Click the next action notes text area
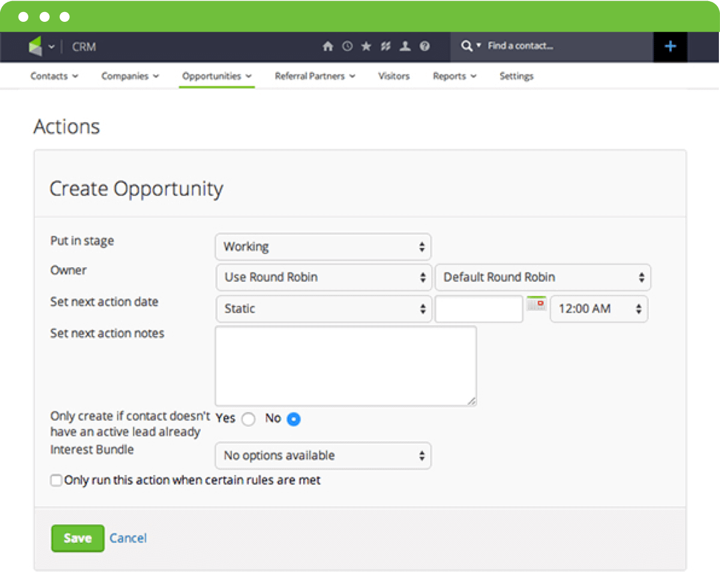The width and height of the screenshot is (720, 588). 346,365
